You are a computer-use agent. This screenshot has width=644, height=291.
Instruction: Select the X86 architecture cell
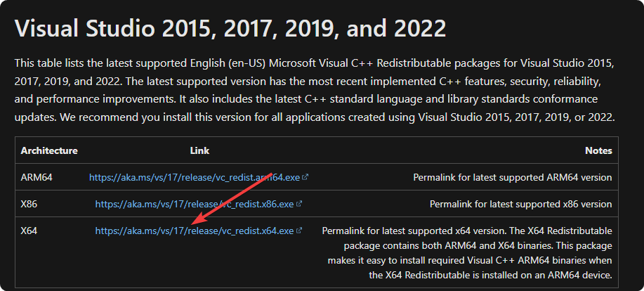[31, 205]
